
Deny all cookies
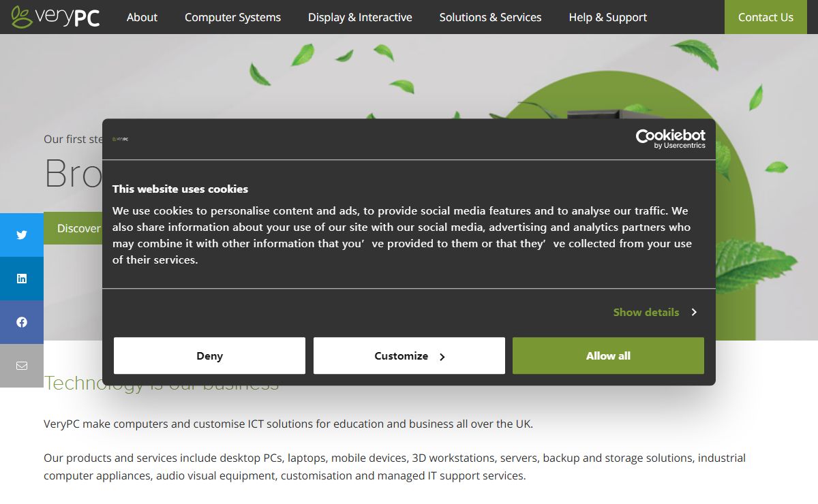pos(209,356)
